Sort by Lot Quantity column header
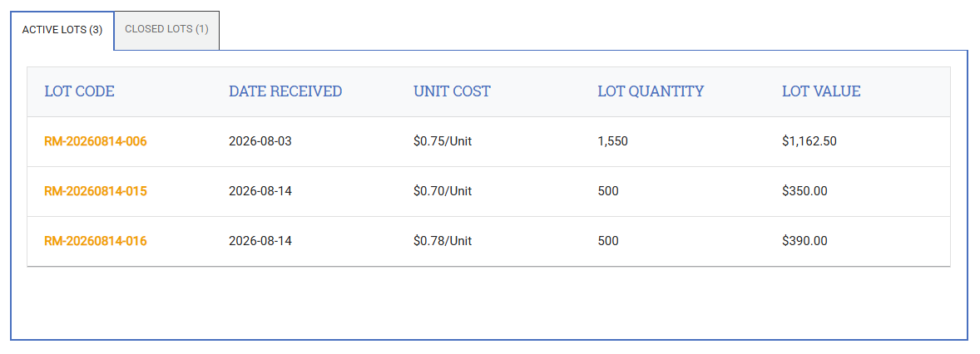 coord(651,91)
